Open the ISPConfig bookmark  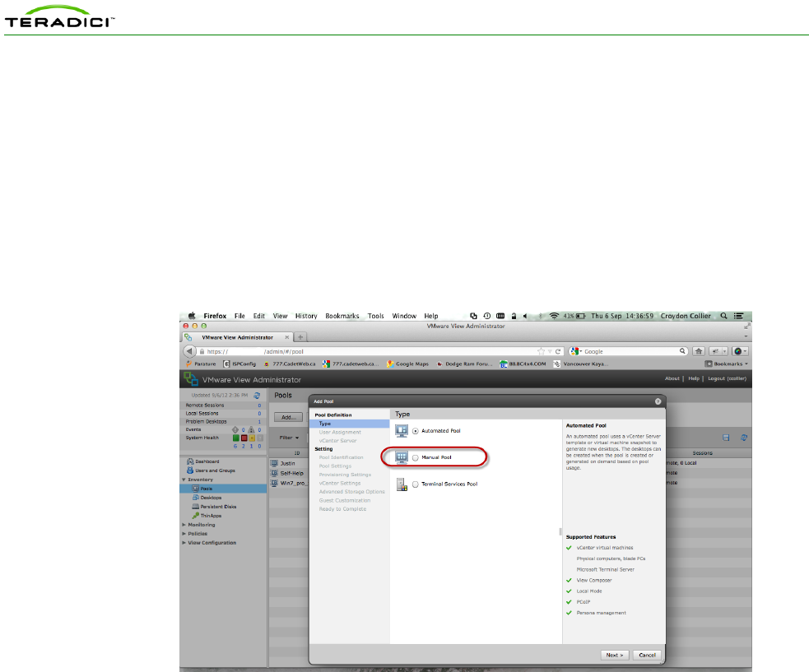(239, 364)
